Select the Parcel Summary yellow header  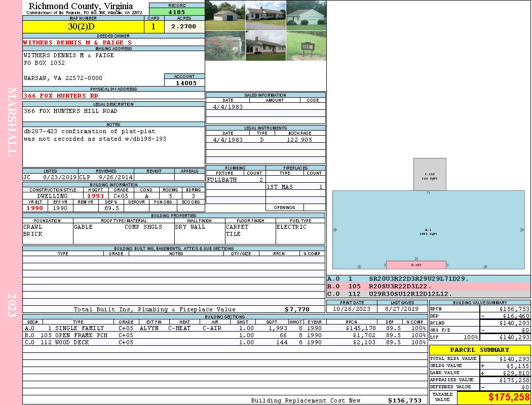tap(479, 350)
